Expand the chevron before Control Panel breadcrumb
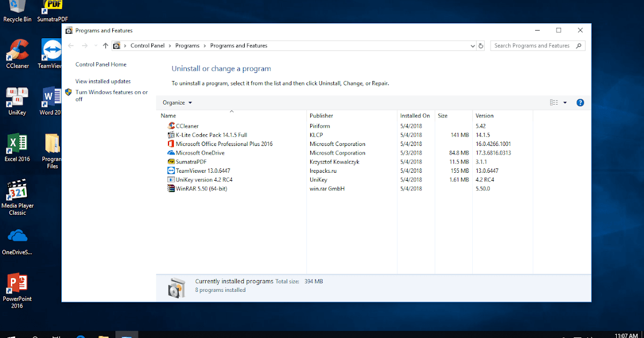Image resolution: width=644 pixels, height=338 pixels. pos(125,46)
